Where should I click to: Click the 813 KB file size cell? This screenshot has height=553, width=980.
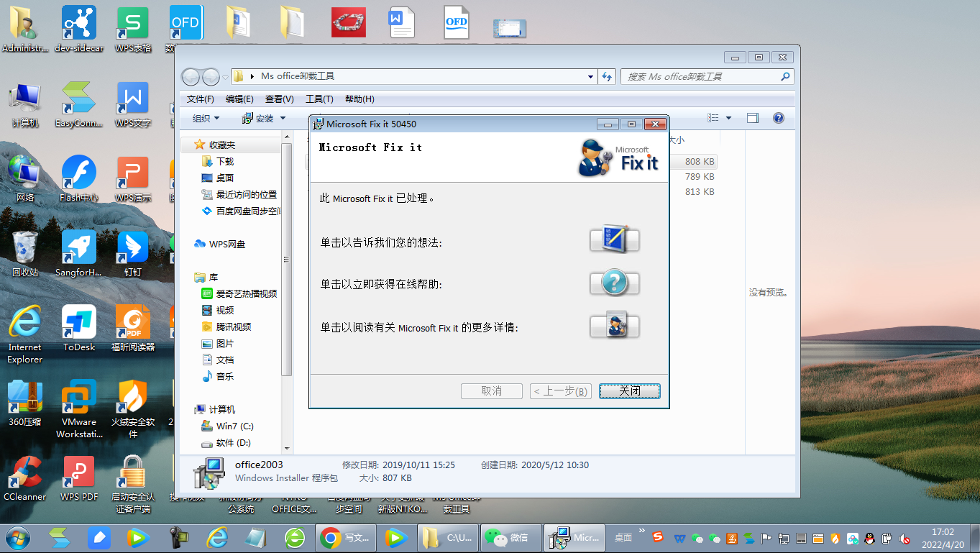click(x=700, y=192)
